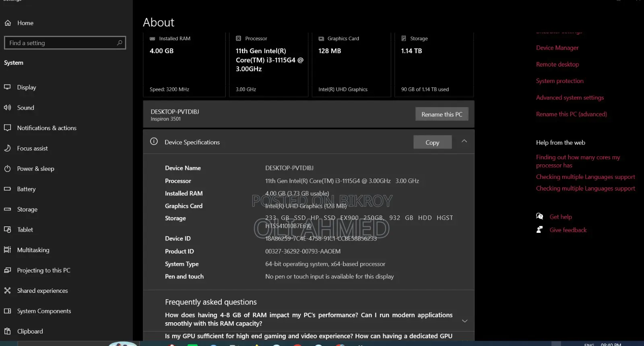644x346 pixels.
Task: Select the Device ID value text
Action: click(321, 238)
